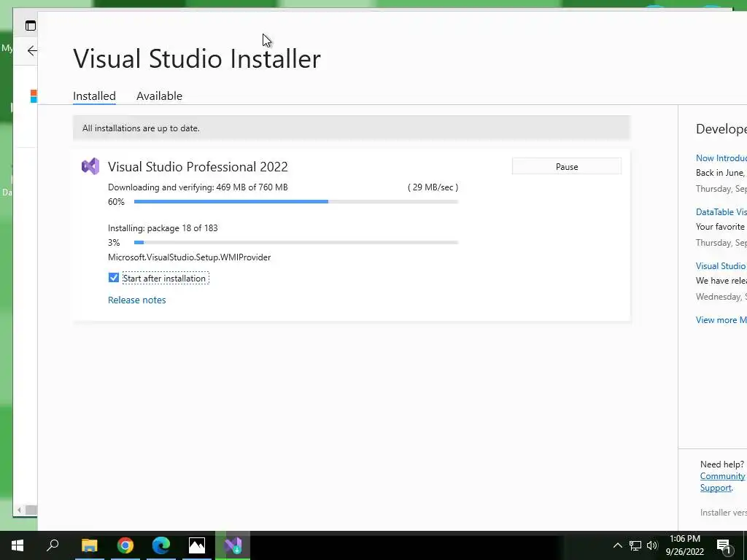Launch File Explorer from taskbar
The image size is (747, 560).
tap(89, 545)
